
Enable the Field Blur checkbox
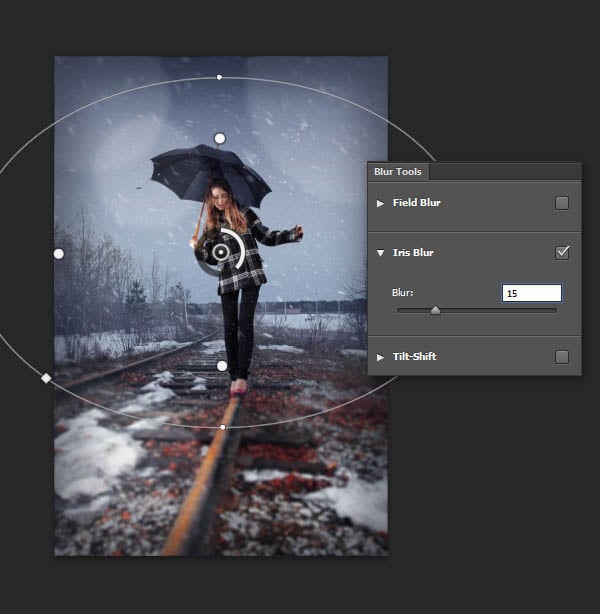click(562, 203)
